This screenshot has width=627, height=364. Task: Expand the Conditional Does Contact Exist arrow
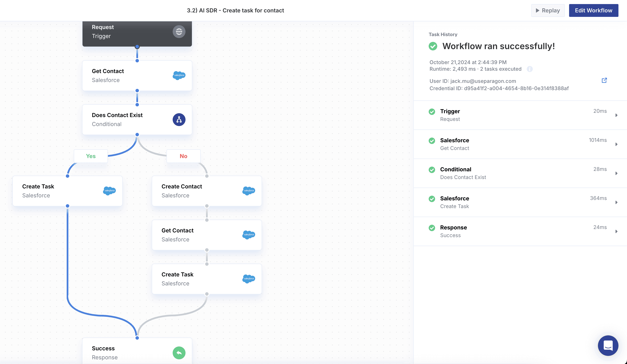(616, 173)
